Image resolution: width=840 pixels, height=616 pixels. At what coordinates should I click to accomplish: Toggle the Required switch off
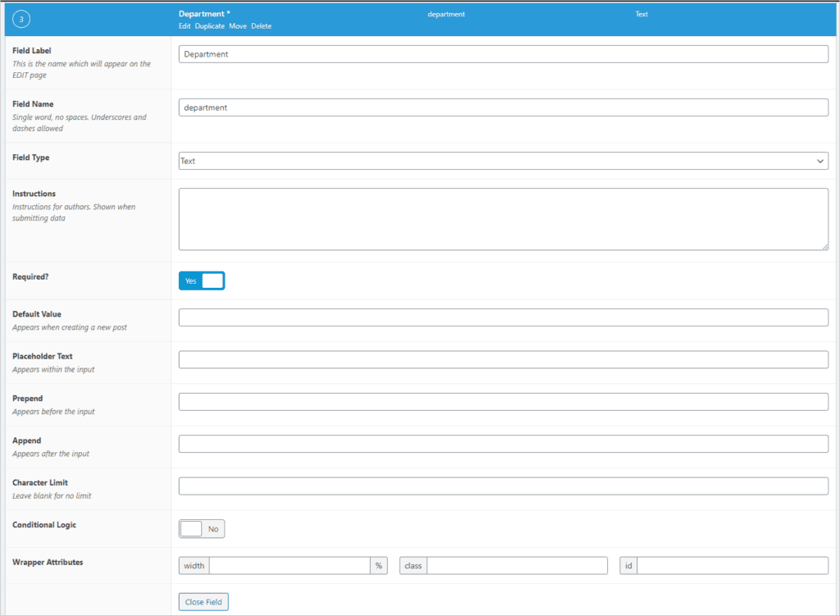(202, 281)
